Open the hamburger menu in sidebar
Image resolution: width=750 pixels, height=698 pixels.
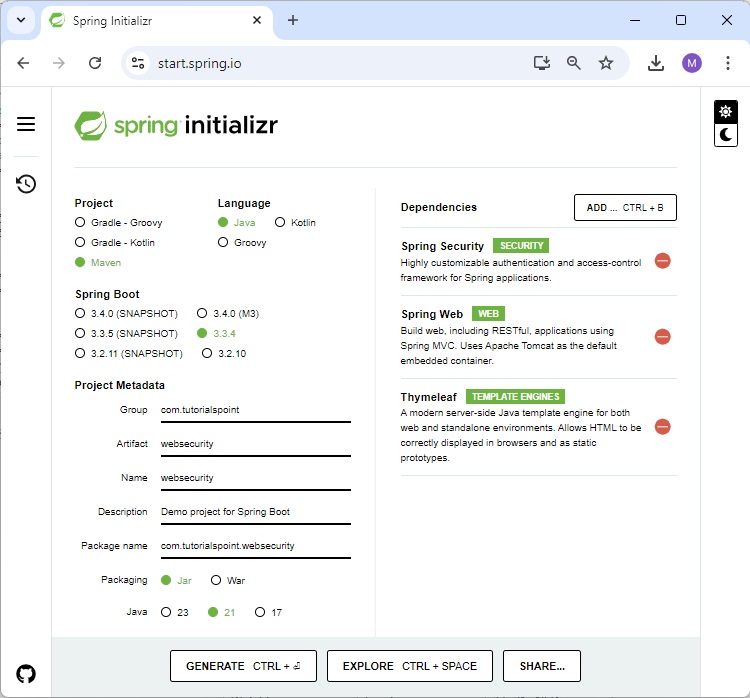tap(26, 124)
